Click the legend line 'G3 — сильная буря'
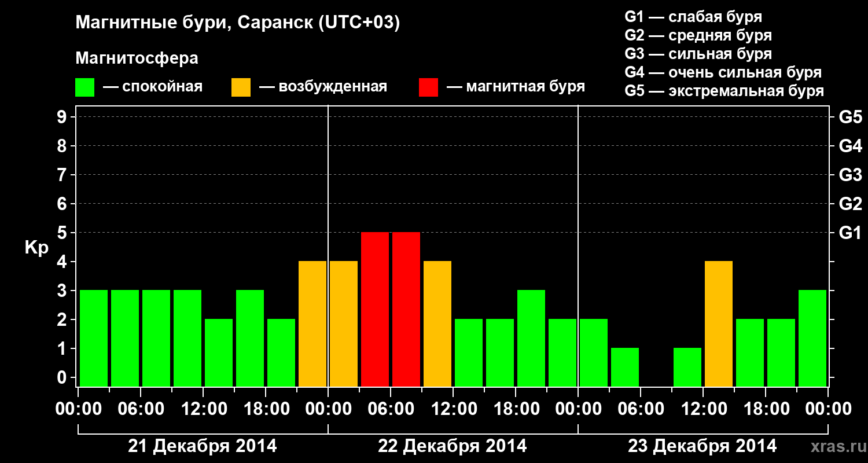Screen dimensions: 868x463 698,54
